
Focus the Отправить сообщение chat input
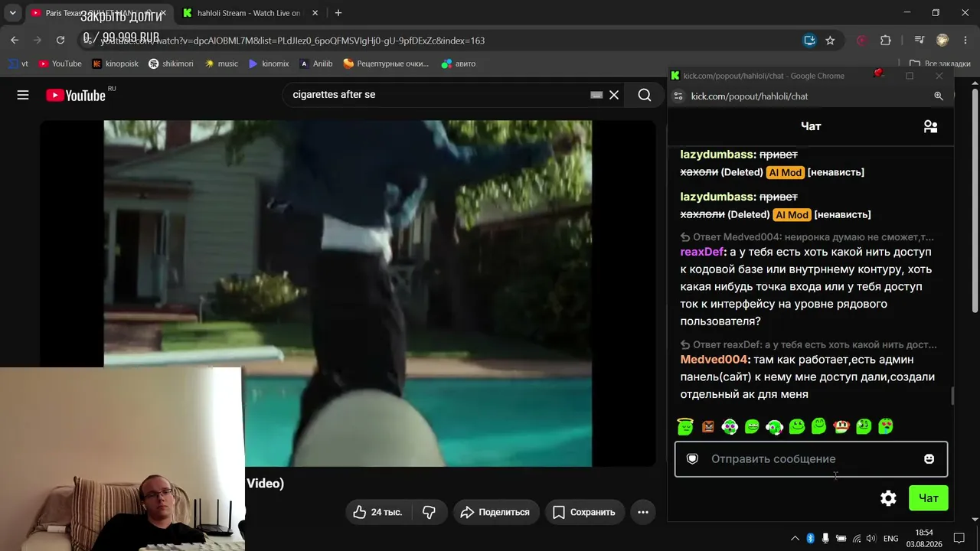tap(811, 458)
